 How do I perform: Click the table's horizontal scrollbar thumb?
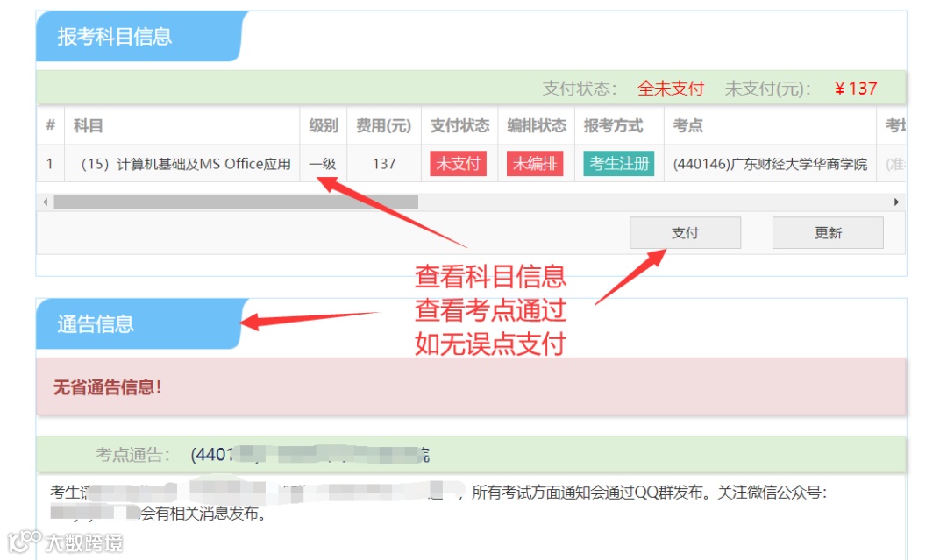tap(236, 202)
